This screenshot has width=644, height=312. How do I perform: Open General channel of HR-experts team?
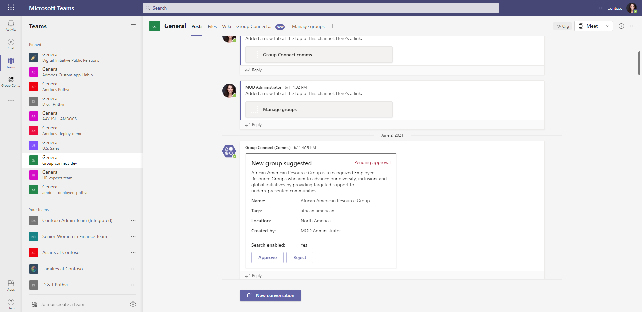pyautogui.click(x=82, y=175)
